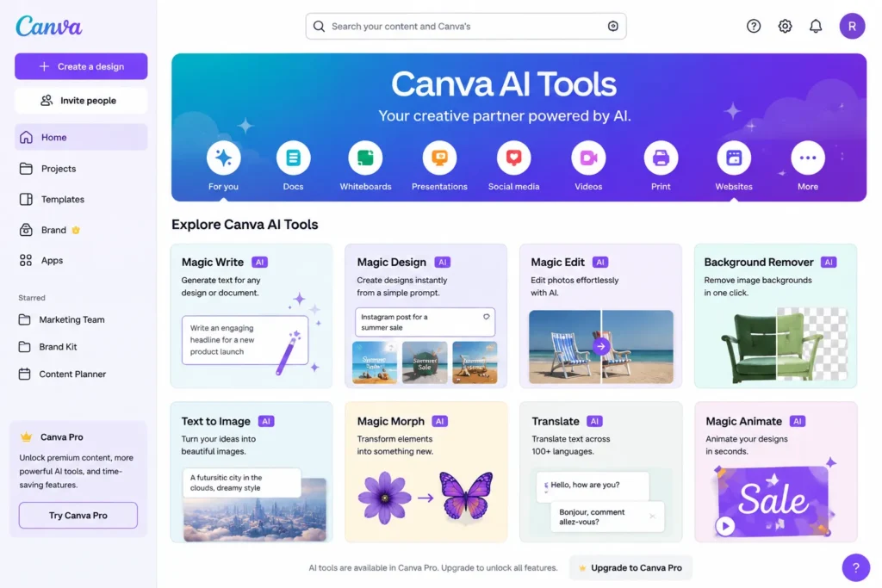Focus the search your content field

(466, 26)
